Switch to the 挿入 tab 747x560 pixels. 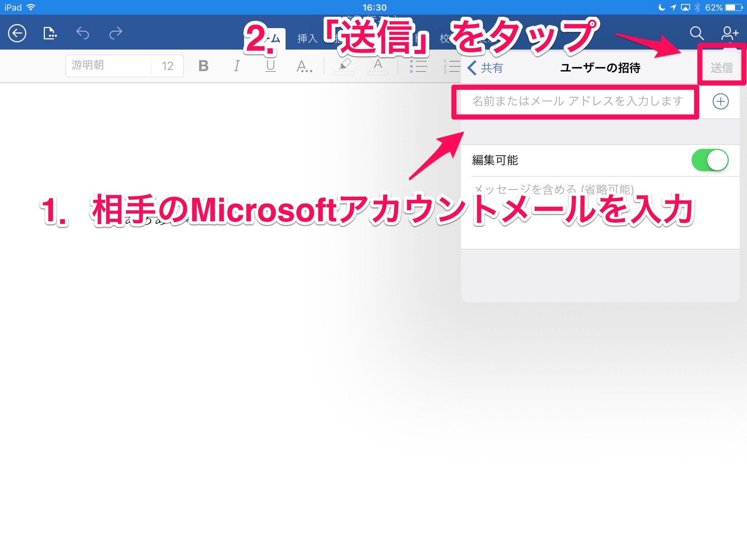[x=307, y=38]
